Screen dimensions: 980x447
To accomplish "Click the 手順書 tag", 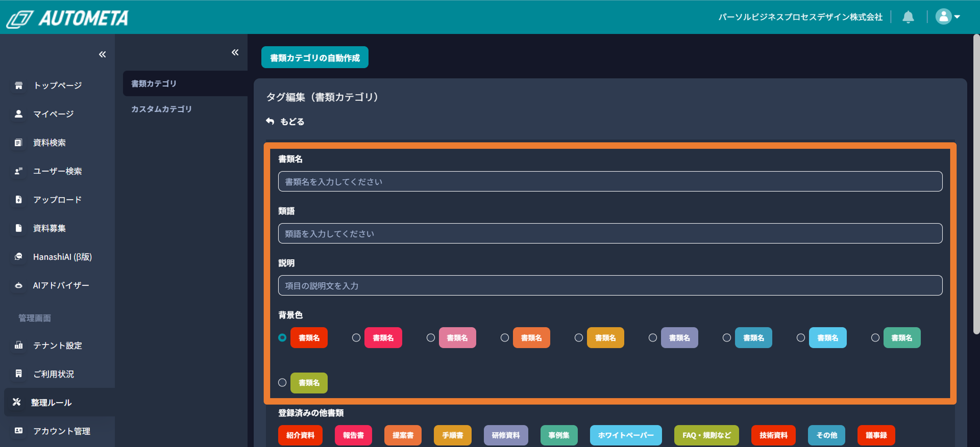I will pos(453,435).
